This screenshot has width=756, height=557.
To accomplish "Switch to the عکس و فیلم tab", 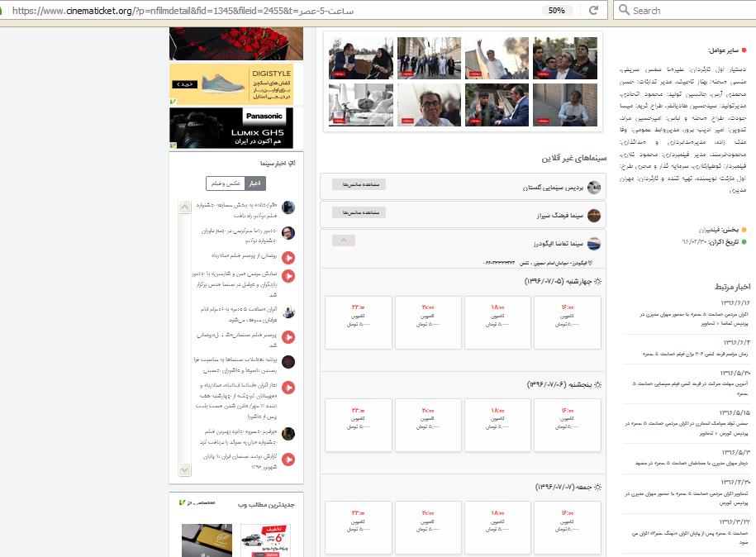I will point(226,183).
